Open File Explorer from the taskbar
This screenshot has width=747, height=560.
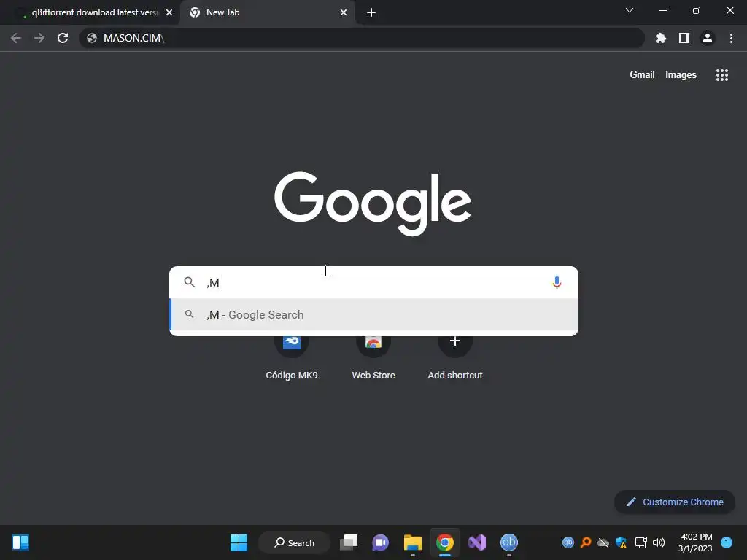(413, 542)
